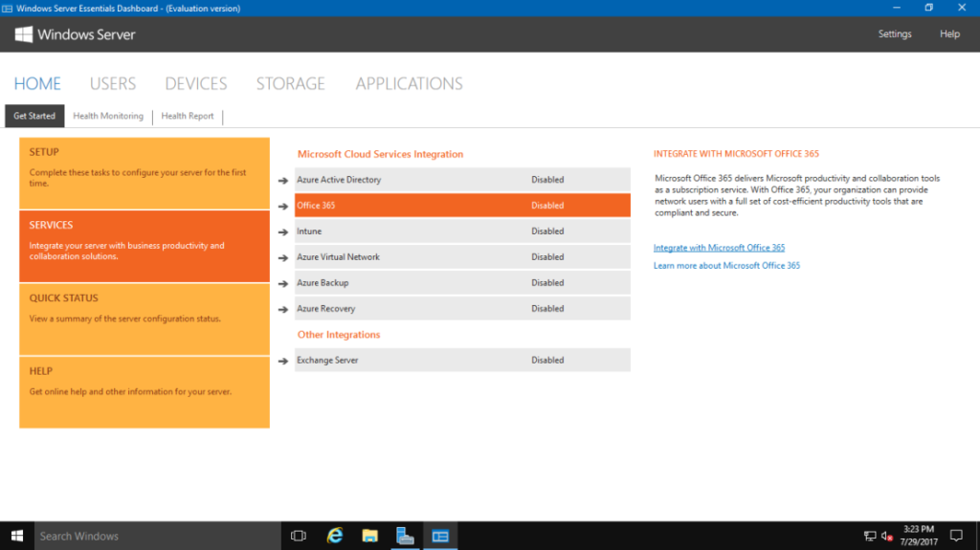The width and height of the screenshot is (980, 550).
Task: Switch to the Health Report tab
Action: point(188,116)
